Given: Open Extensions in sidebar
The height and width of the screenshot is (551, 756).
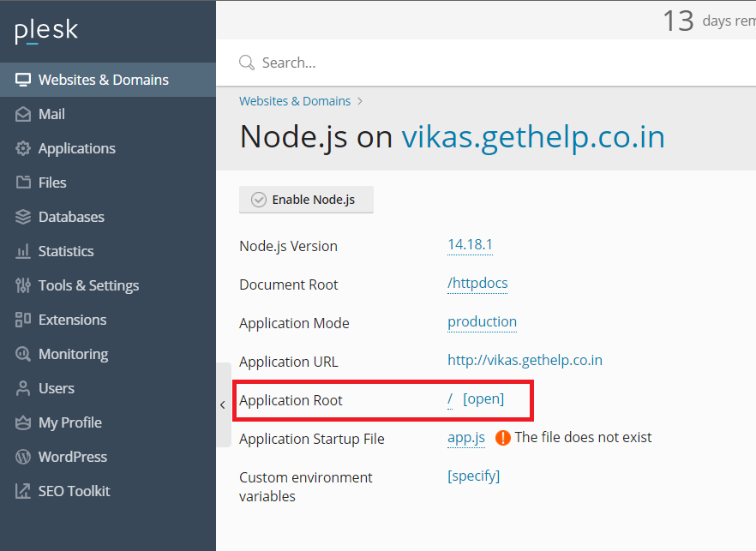Looking at the screenshot, I should click(108, 320).
